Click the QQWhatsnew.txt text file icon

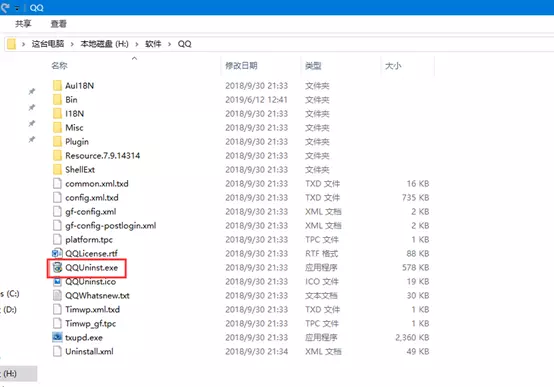click(57, 295)
